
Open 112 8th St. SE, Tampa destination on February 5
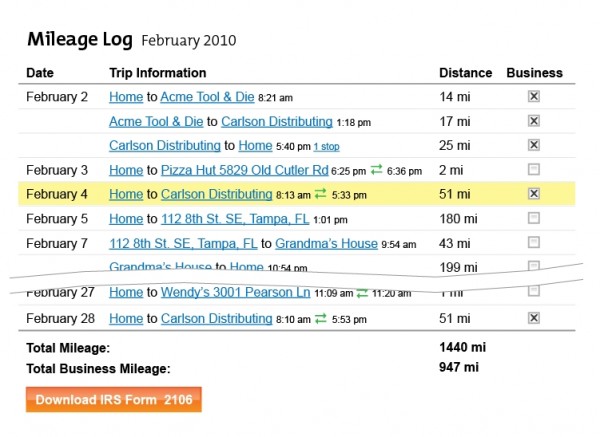coord(235,219)
